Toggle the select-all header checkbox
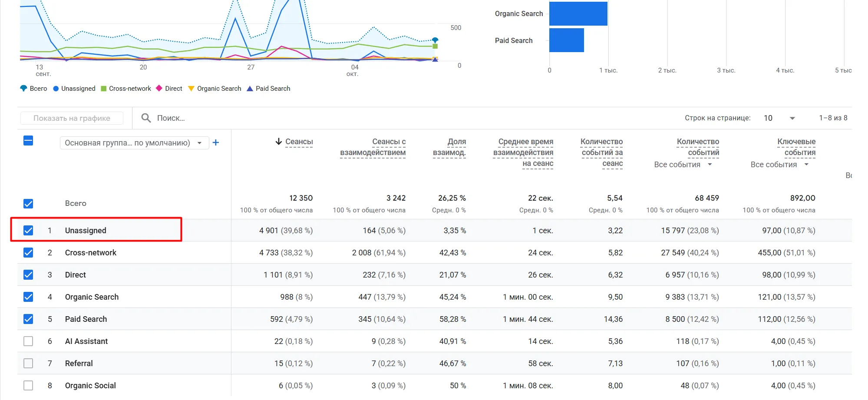868x400 pixels. [x=28, y=141]
